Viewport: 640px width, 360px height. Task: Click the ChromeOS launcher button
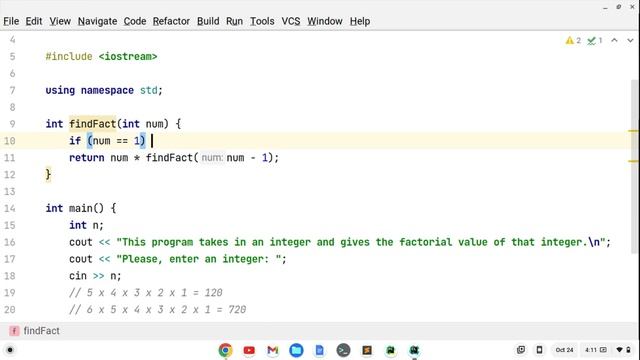(10, 350)
